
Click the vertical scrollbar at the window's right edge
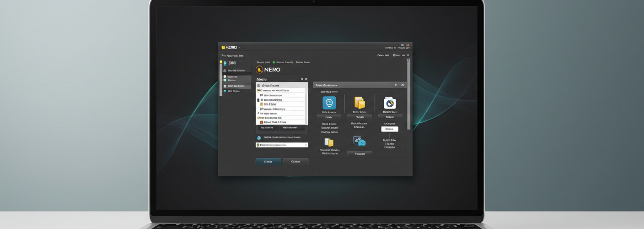point(409,94)
